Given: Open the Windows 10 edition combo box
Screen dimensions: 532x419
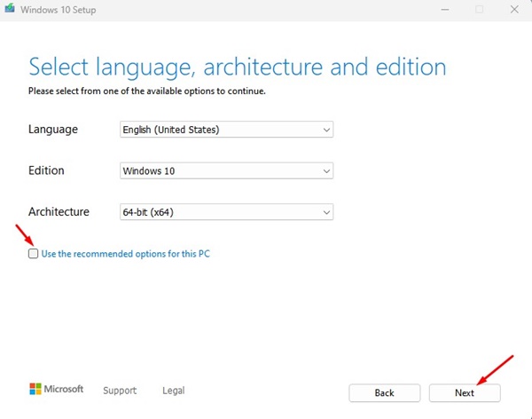Looking at the screenshot, I should [226, 170].
